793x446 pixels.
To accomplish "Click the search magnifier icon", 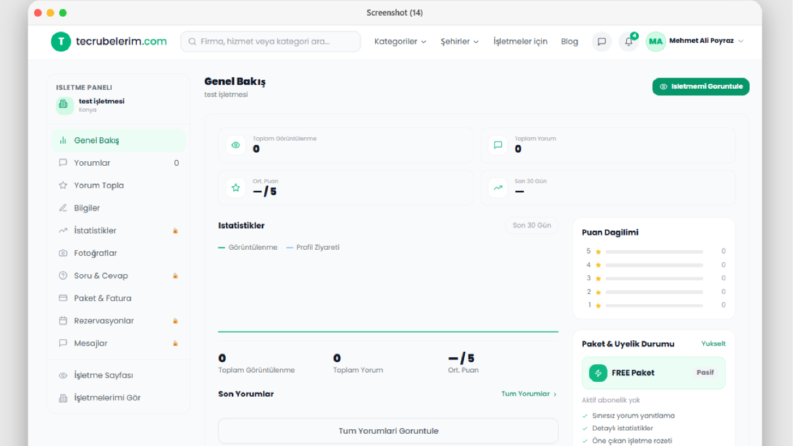I will 192,41.
